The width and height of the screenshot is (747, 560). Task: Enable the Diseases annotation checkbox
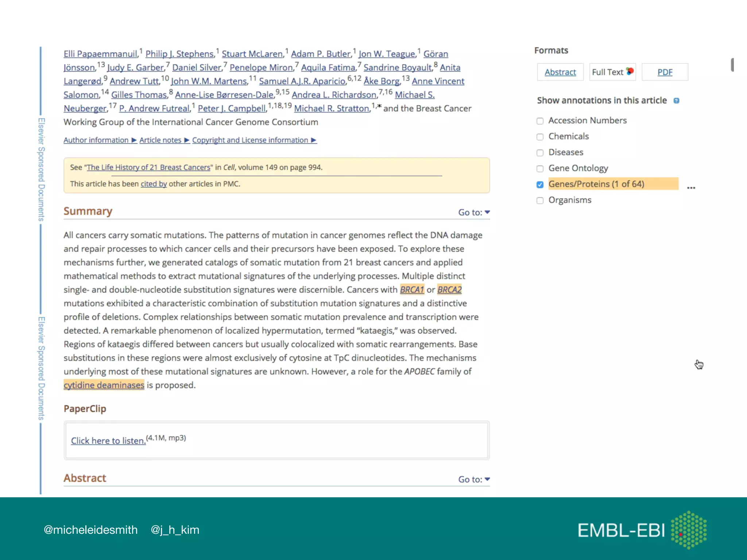pos(540,153)
